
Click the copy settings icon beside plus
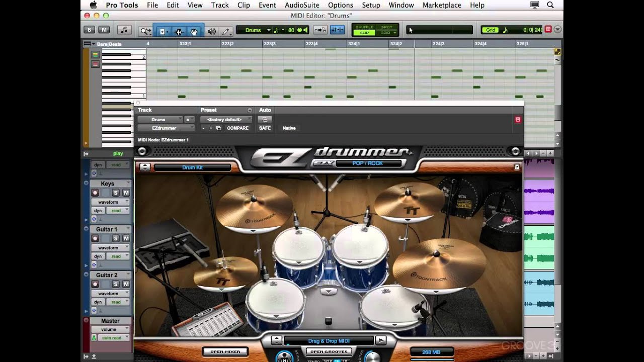click(218, 128)
